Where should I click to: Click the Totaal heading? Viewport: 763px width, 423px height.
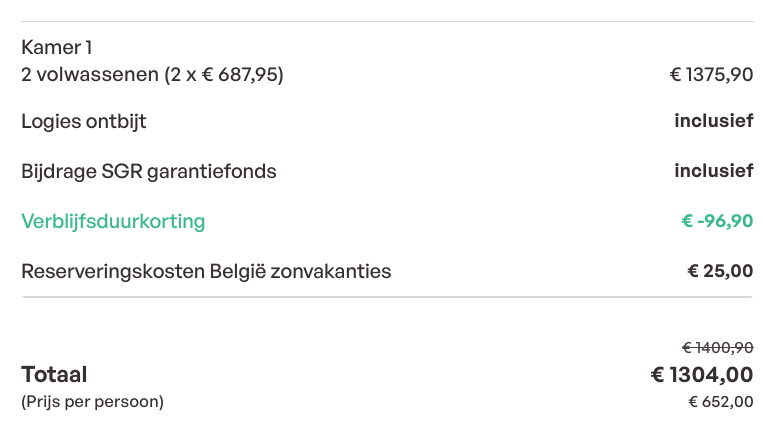54,375
